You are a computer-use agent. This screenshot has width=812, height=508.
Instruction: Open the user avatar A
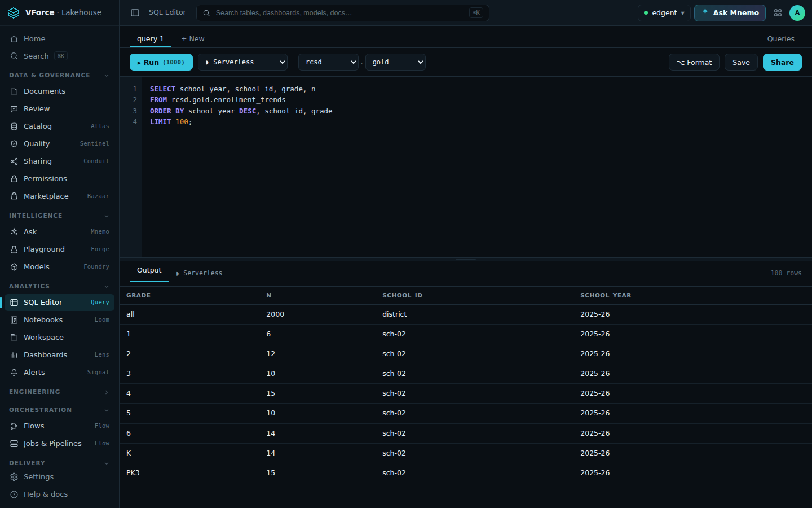click(x=797, y=12)
